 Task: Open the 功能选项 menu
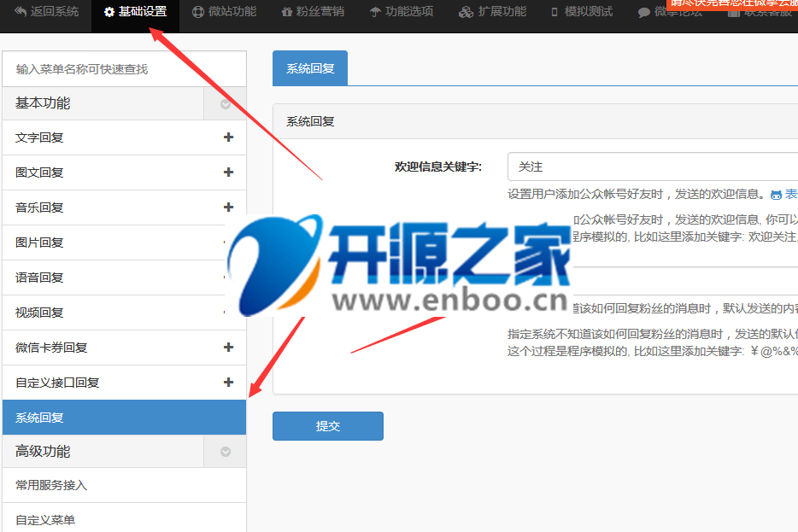(402, 12)
